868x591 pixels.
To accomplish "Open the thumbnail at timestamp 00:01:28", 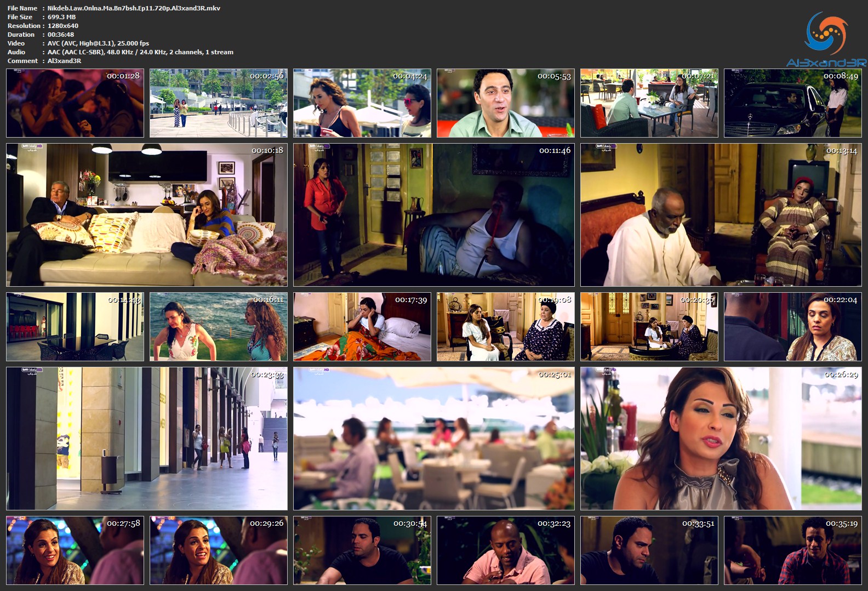I will click(75, 103).
